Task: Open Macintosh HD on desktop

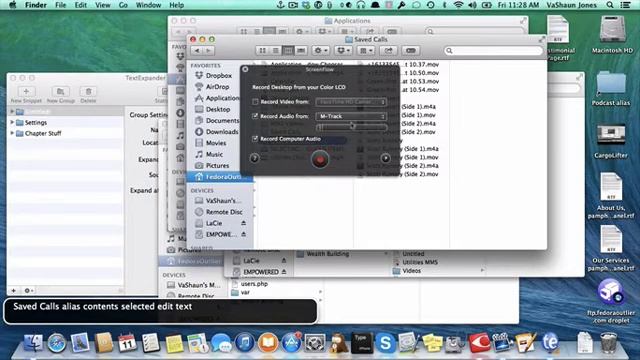Action: (612, 34)
